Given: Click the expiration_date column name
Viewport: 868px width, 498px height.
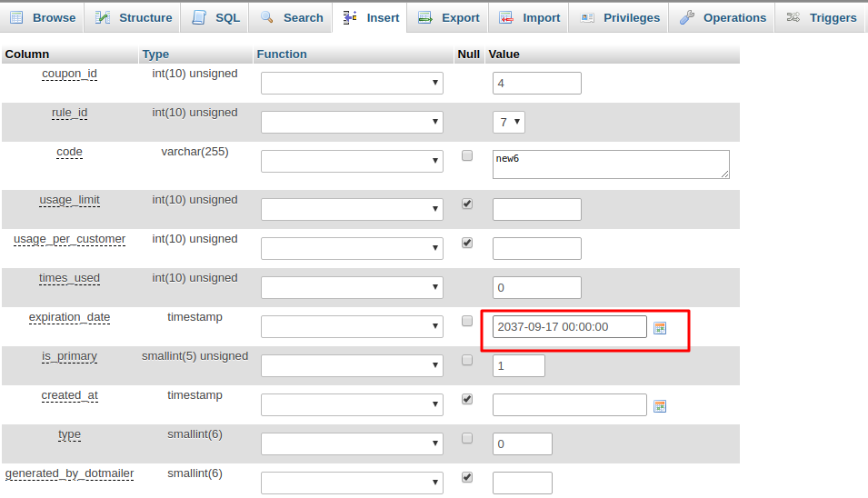Looking at the screenshot, I should pyautogui.click(x=69, y=317).
